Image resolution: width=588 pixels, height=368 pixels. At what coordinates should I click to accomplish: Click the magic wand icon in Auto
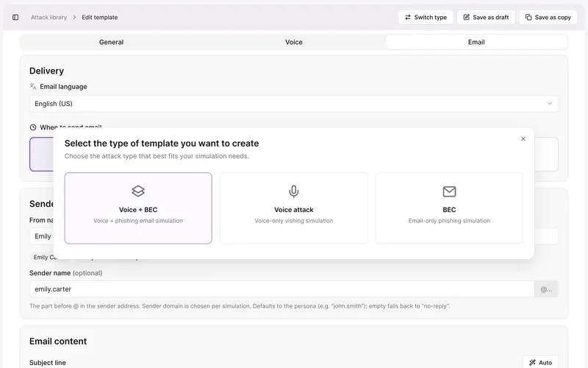(532, 362)
